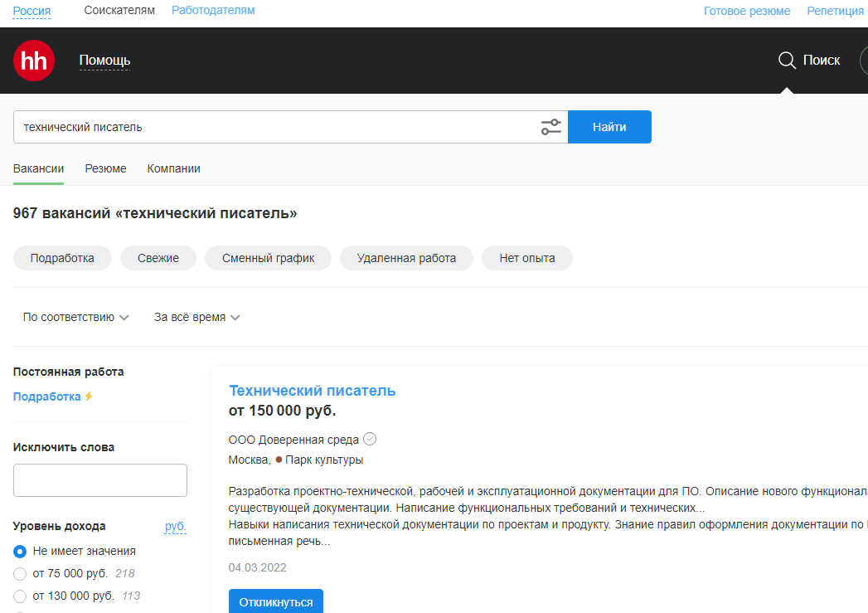The image size is (868, 613).
Task: Click verified checkmark next to company name
Action: (371, 439)
